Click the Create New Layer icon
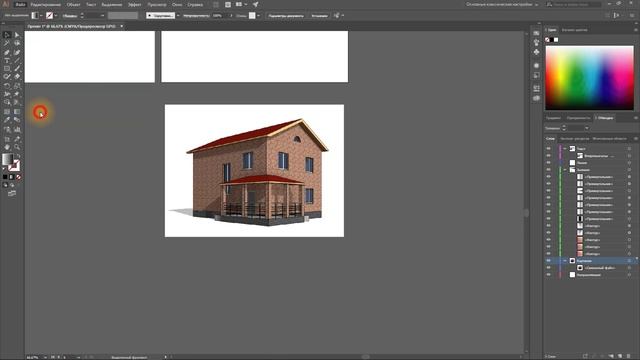Screen dimensions: 640x360 coord(620,356)
